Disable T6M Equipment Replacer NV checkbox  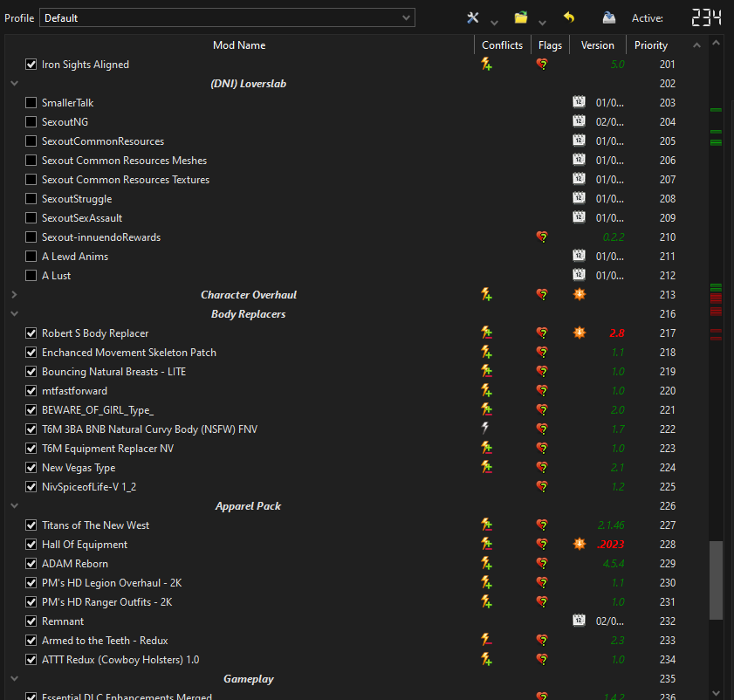tap(31, 448)
